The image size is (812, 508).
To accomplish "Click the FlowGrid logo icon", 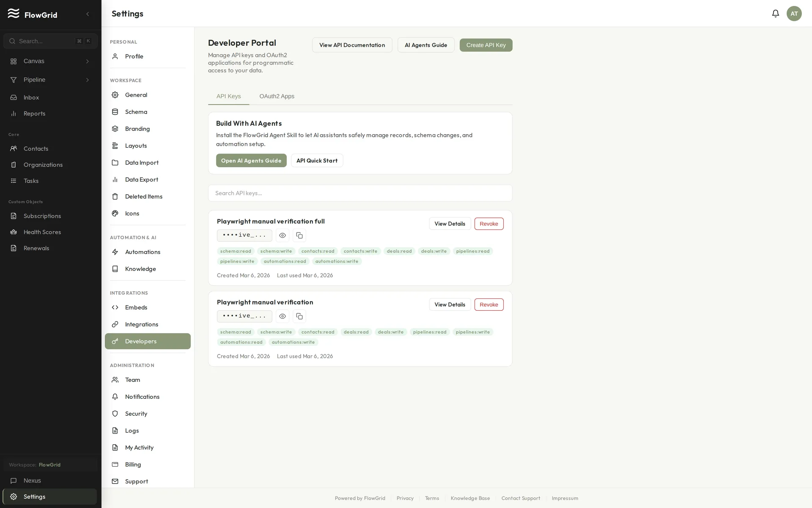I will (14, 14).
